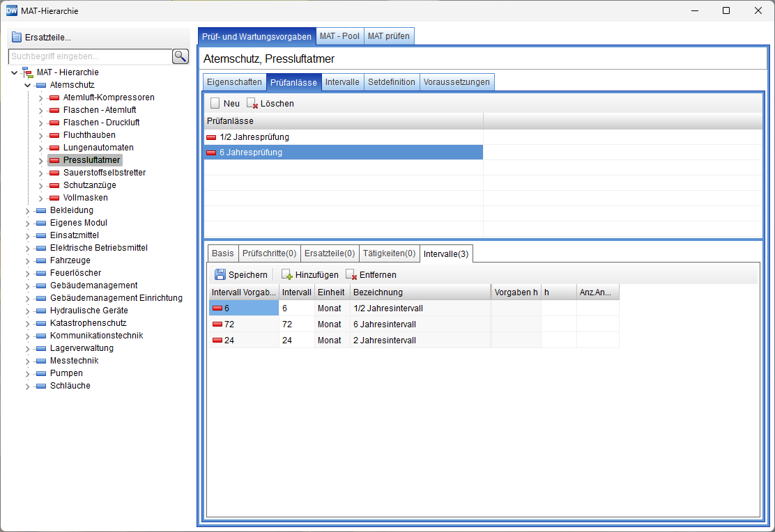
Task: Expand the Lungenautomaten subtree
Action: pyautogui.click(x=40, y=148)
